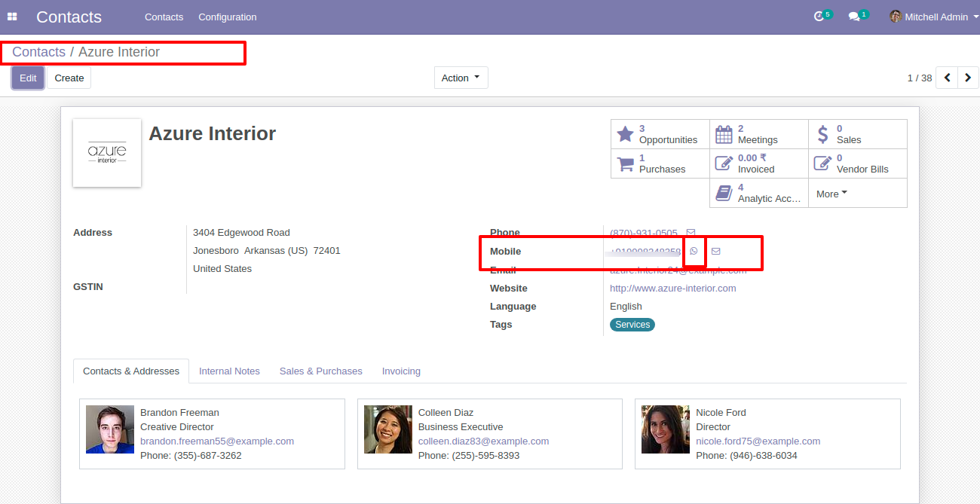Click address line 3404 Edgewood Road

coord(241,232)
